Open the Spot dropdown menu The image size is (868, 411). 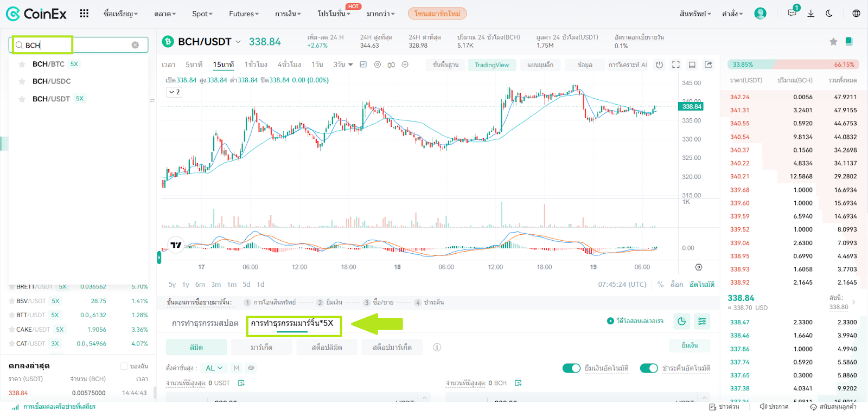click(x=202, y=14)
